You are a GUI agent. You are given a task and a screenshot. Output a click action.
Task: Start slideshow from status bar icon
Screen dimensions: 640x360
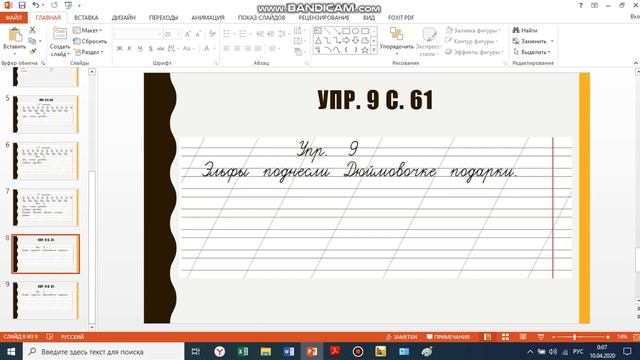541,337
